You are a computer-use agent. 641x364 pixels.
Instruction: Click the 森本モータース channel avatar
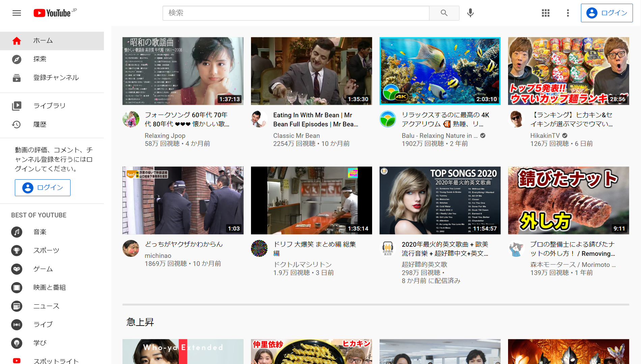click(517, 248)
